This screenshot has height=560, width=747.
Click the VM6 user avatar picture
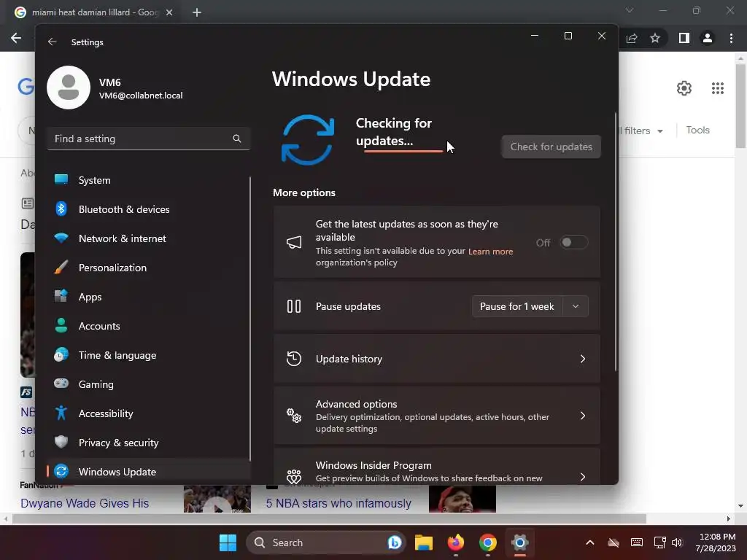point(69,87)
